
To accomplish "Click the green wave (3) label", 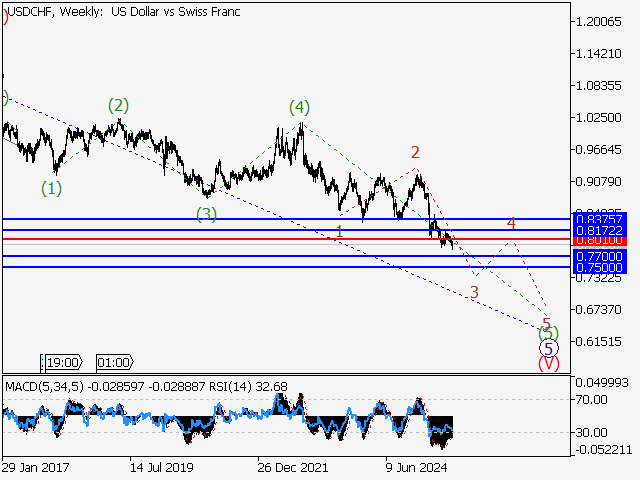I will (206, 214).
